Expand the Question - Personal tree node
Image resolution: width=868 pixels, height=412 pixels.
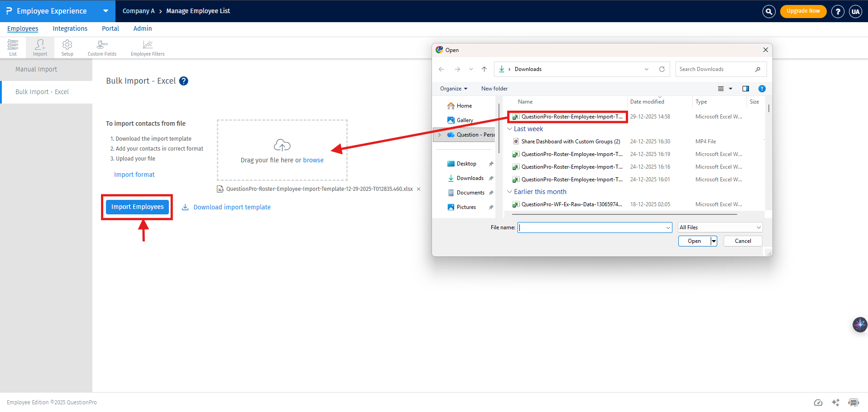(439, 135)
